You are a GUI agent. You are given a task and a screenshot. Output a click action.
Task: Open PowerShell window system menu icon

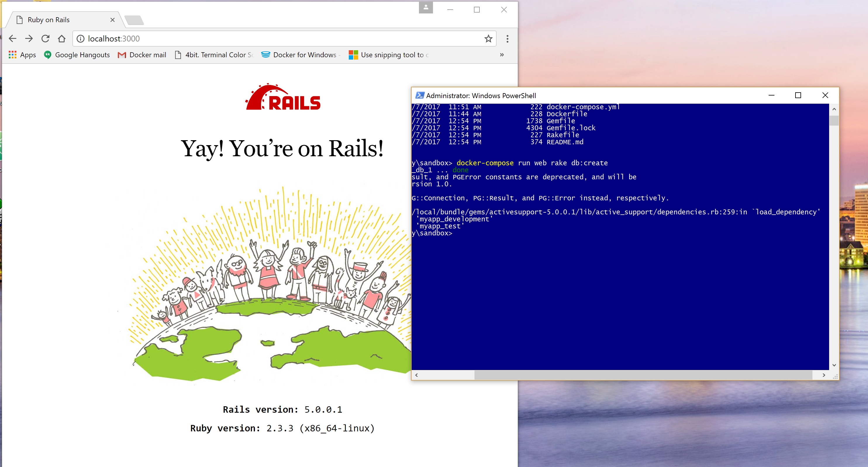click(420, 96)
